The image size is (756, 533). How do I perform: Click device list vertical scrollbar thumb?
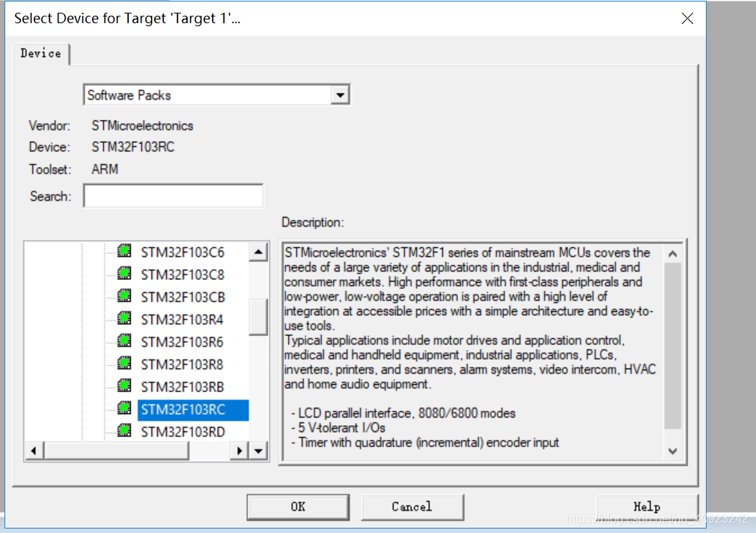pos(258,317)
